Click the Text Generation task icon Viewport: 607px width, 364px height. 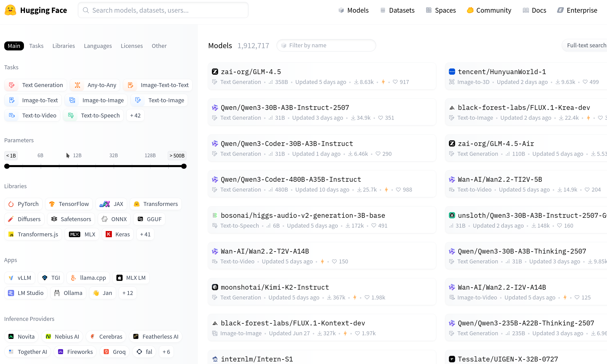[12, 85]
